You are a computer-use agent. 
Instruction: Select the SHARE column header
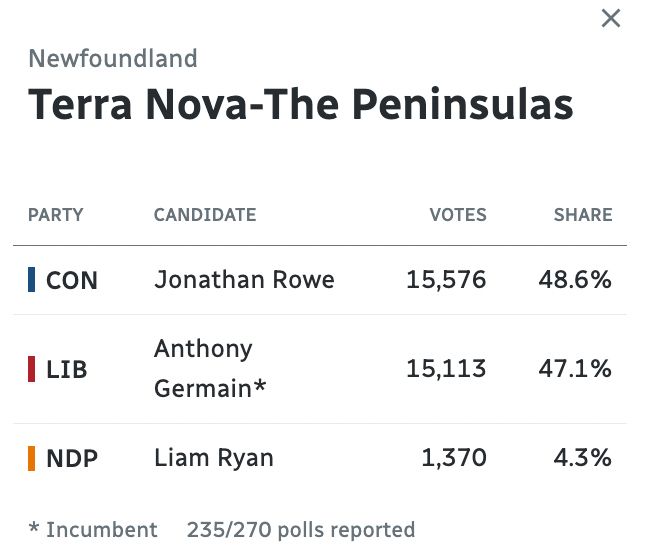(x=583, y=215)
